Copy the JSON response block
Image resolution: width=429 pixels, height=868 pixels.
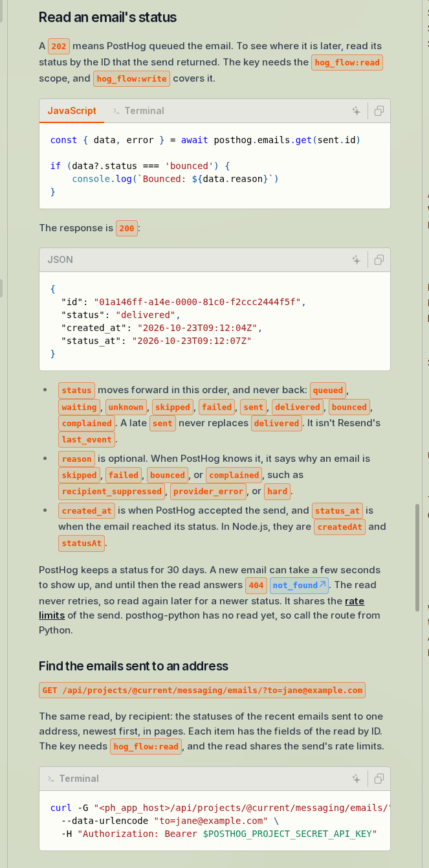379,260
